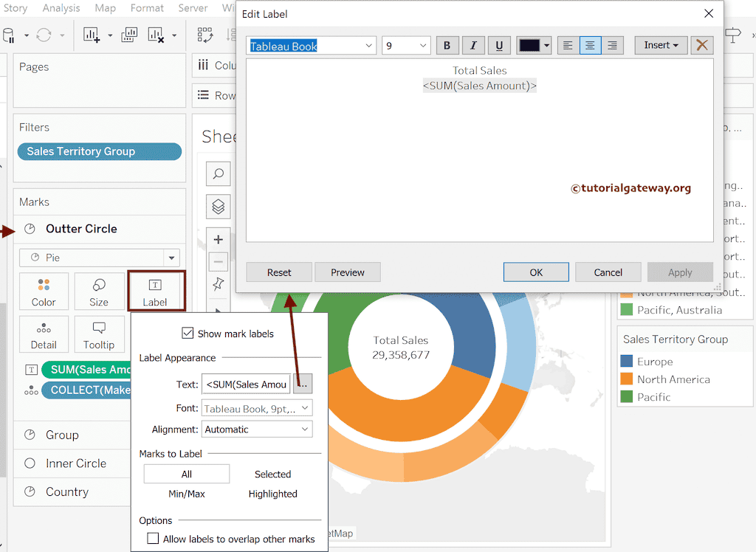Open the Story menu
The image size is (756, 552).
16,8
